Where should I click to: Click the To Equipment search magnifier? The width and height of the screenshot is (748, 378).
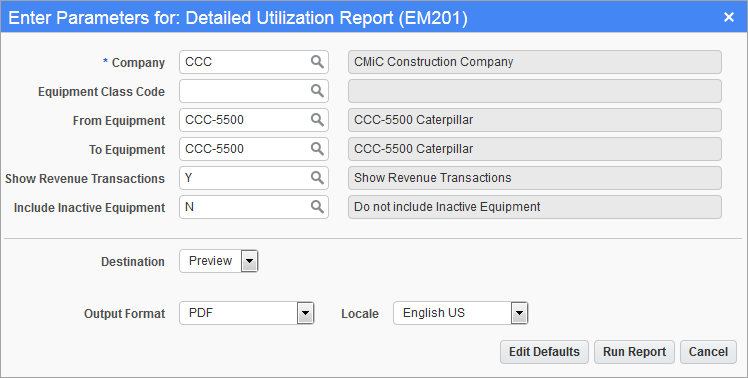tap(317, 149)
